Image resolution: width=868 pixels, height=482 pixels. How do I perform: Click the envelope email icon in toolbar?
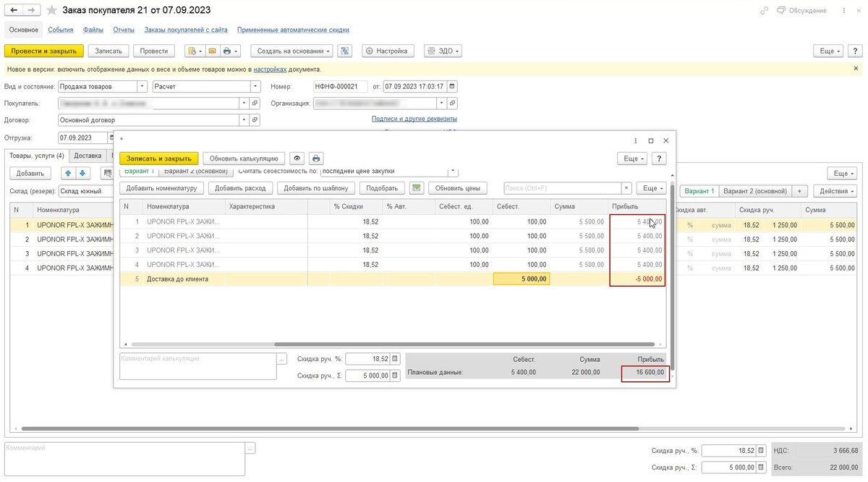212,51
